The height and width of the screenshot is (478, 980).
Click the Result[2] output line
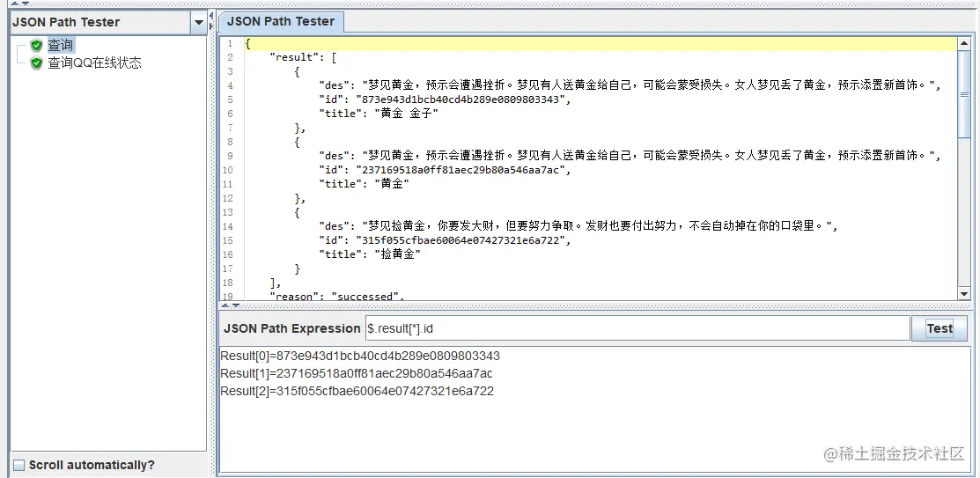point(357,391)
